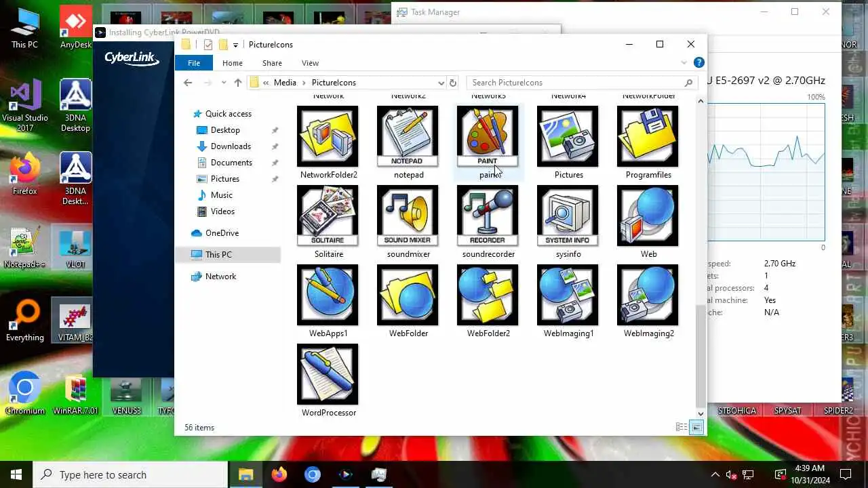This screenshot has width=868, height=488.
Task: Select the Everything desktop shortcut
Action: click(25, 321)
